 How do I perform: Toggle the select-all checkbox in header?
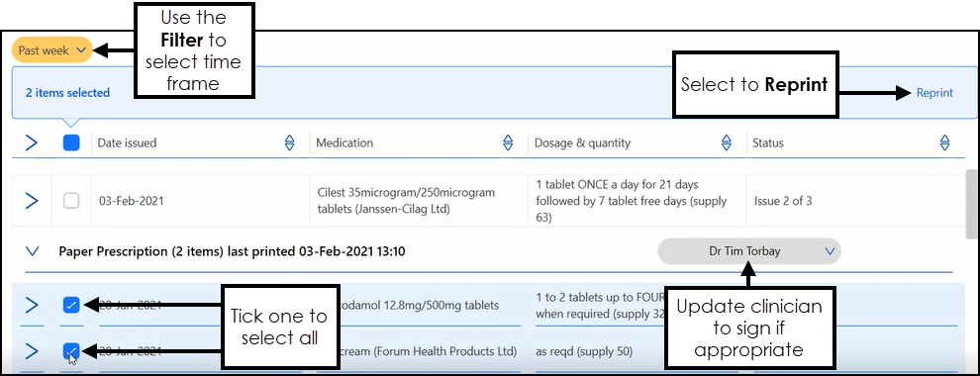coord(71,143)
